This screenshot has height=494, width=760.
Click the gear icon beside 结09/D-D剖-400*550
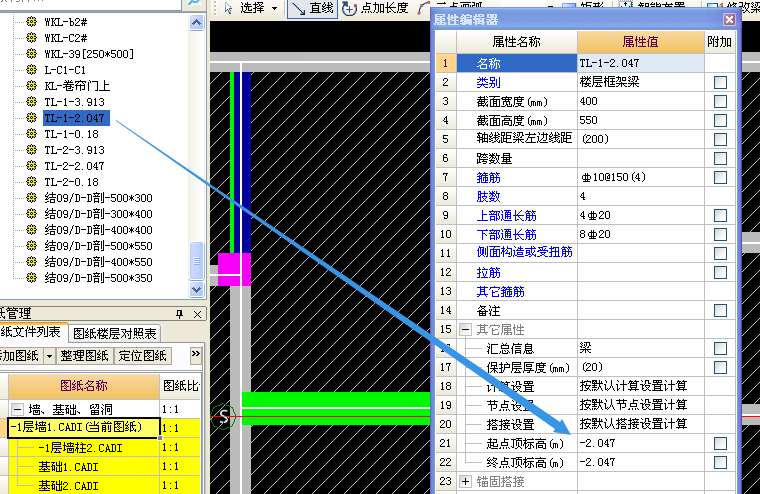[32, 262]
